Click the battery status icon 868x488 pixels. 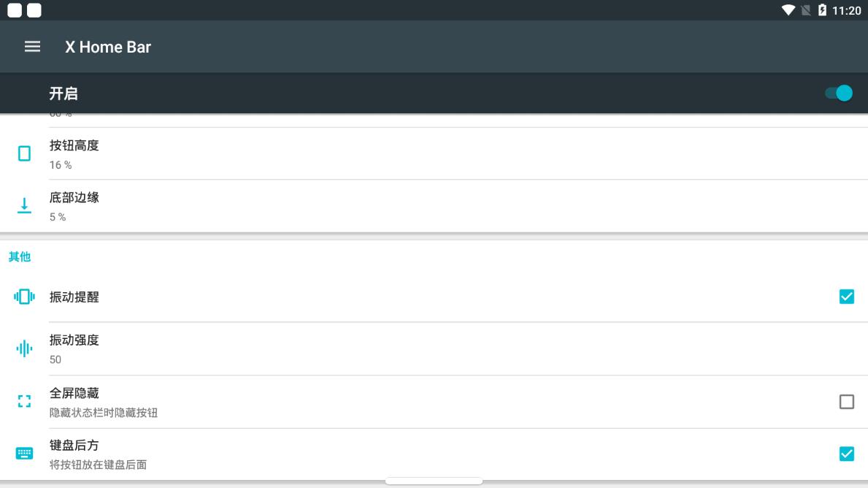point(823,10)
